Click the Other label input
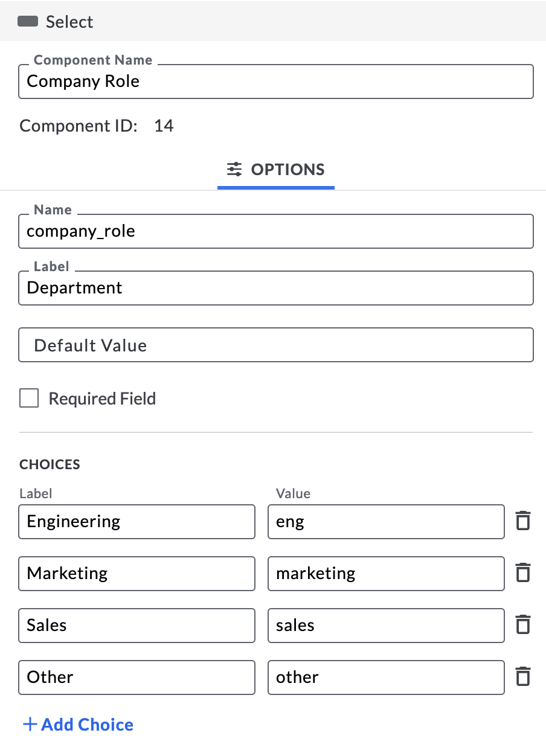The height and width of the screenshot is (756, 546). 137,678
